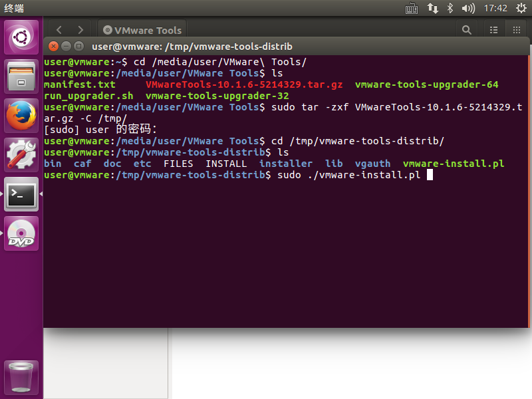Click the VMware Tools location button

click(x=142, y=30)
